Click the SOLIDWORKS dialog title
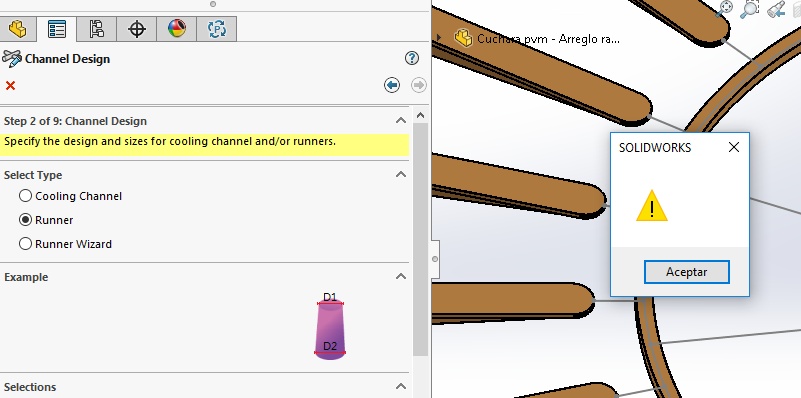Image resolution: width=801 pixels, height=398 pixels. point(655,148)
